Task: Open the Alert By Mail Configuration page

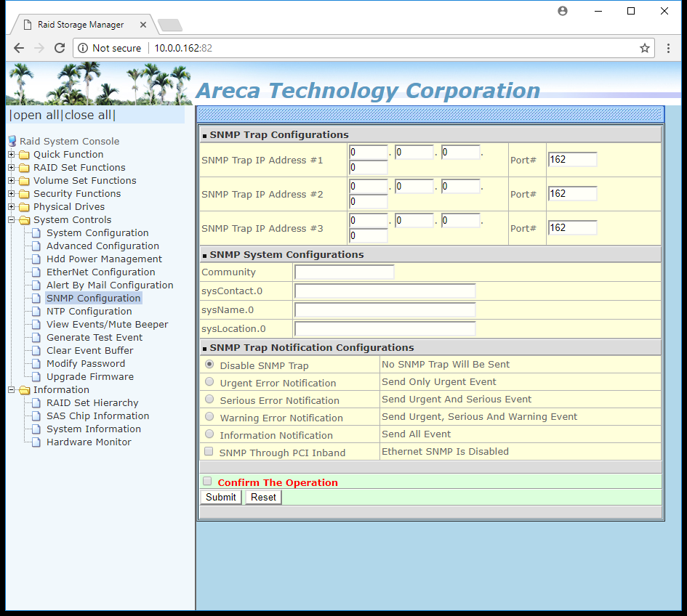Action: click(110, 285)
